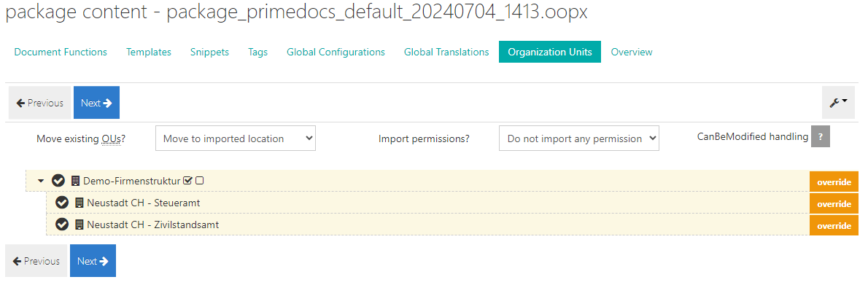Click the top Next button

(x=96, y=102)
